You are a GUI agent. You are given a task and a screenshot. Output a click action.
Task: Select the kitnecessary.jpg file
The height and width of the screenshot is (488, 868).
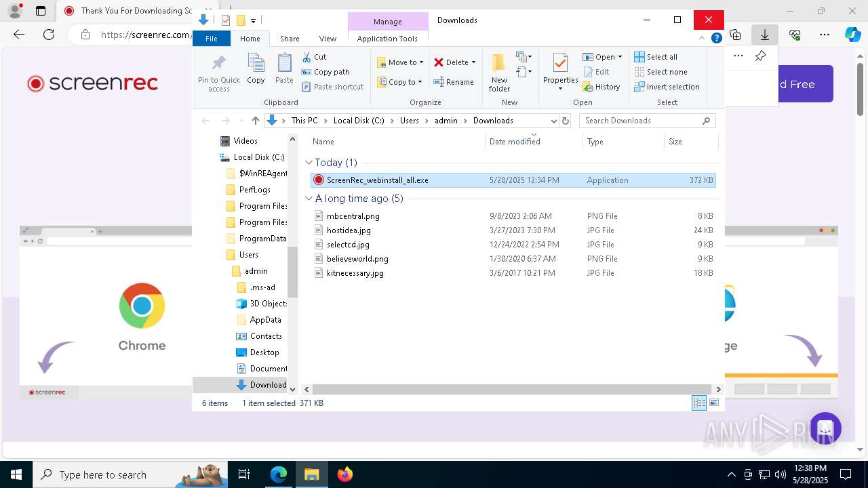[355, 273]
